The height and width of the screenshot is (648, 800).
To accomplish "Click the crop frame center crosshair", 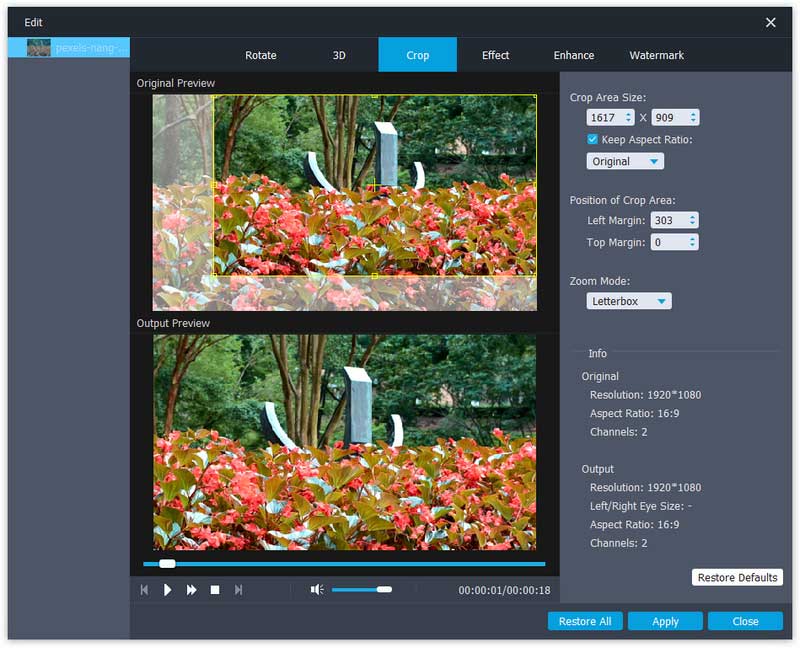I will pos(375,185).
